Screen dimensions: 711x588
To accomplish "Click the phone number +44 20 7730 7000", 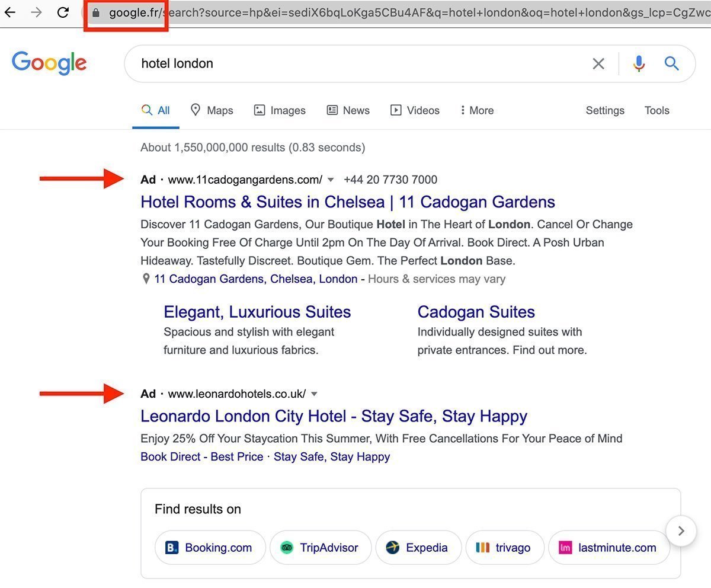I will pyautogui.click(x=390, y=180).
